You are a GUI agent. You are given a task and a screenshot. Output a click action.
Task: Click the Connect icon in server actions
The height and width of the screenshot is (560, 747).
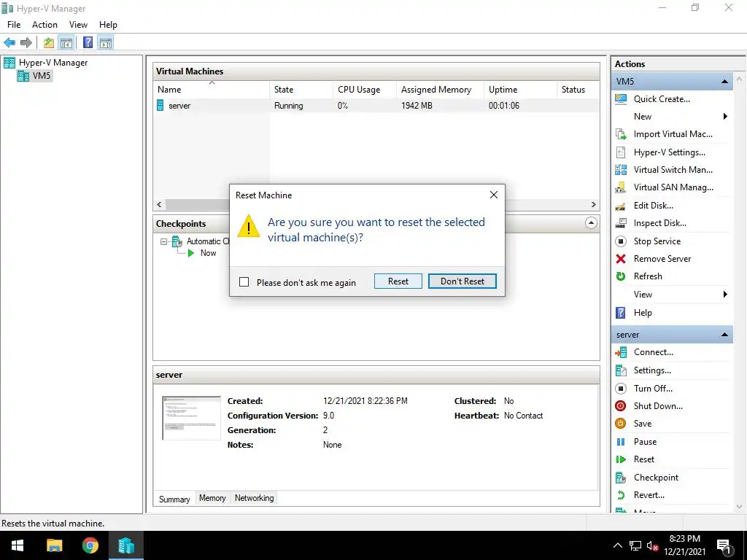[621, 352]
